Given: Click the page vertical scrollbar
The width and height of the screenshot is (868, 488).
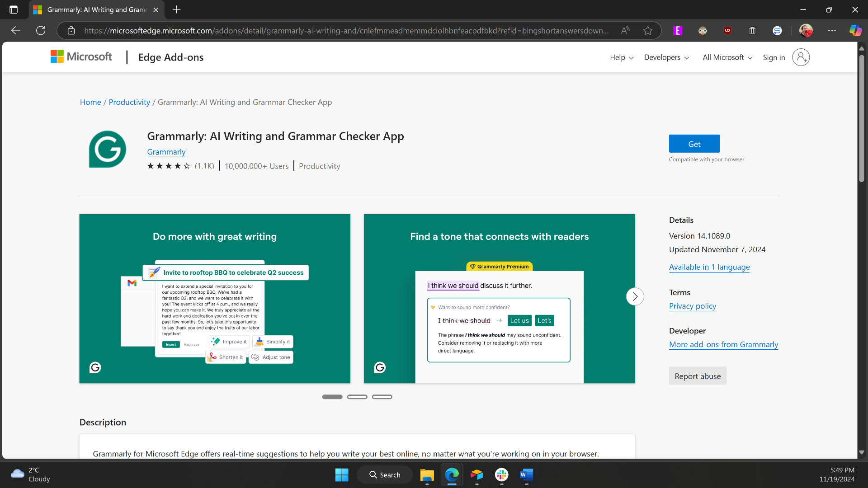Looking at the screenshot, I should (862, 117).
